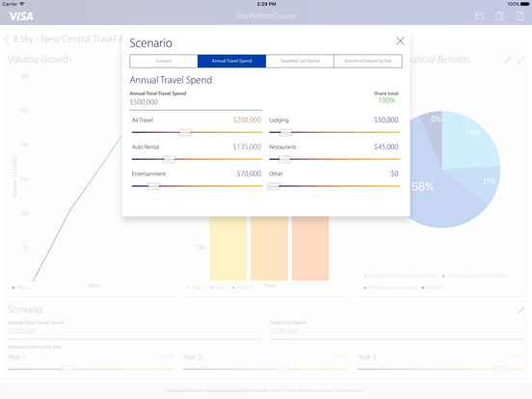Adjust the Air Travel slider handle
The image size is (532, 399).
point(185,132)
